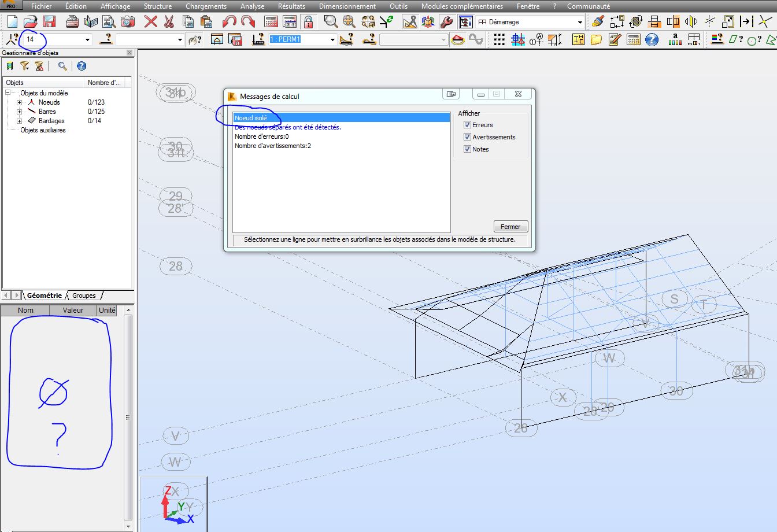Click the multicolor map query icon
This screenshot has height=532, width=777.
pos(717,39)
